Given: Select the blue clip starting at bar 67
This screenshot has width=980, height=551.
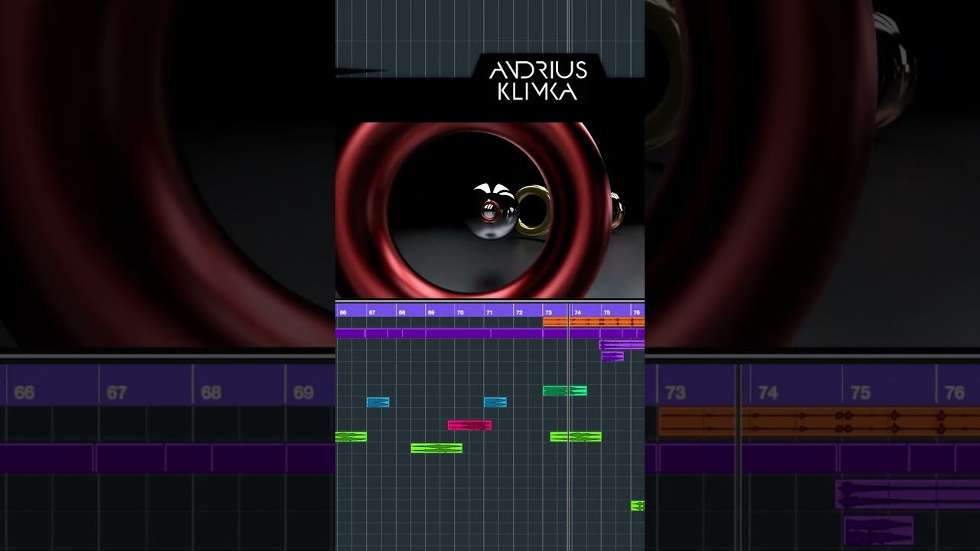Looking at the screenshot, I should tap(377, 402).
